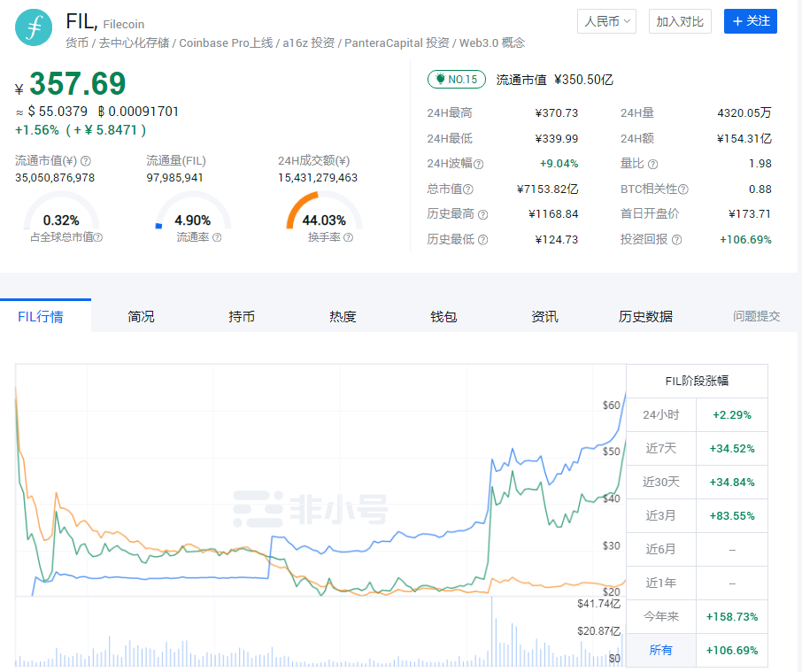Click the help icon beside 占全球总市值
The height and width of the screenshot is (672, 802).
coord(98,237)
